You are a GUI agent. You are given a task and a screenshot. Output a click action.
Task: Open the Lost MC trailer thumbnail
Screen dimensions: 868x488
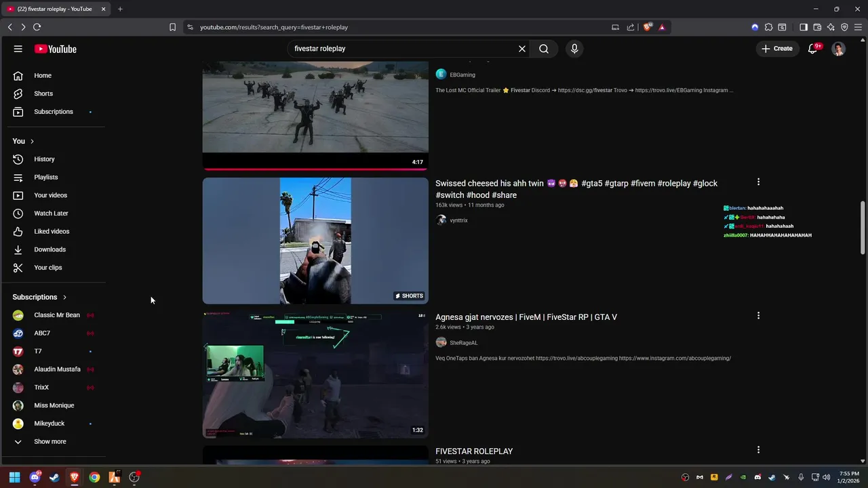(315, 115)
